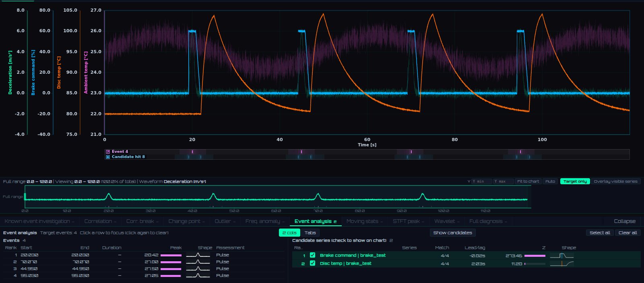
Task: Click the Disc temp | brake_test series name
Action: tap(345, 263)
